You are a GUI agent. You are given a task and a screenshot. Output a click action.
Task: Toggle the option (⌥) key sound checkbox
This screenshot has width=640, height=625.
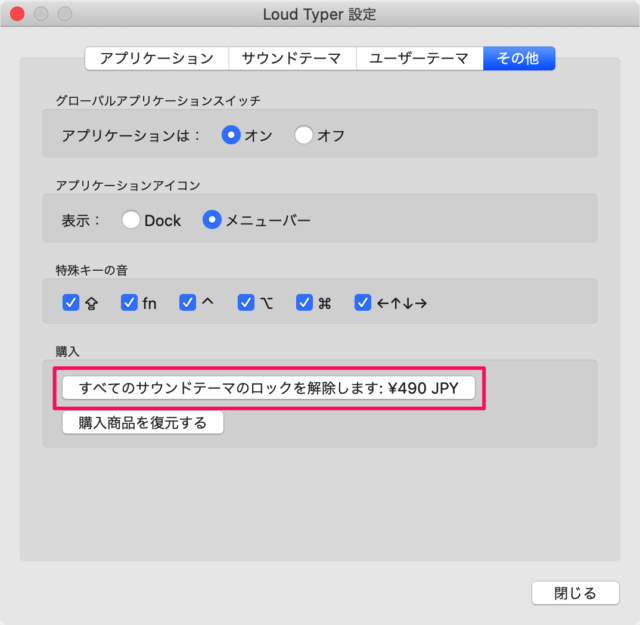(x=246, y=303)
